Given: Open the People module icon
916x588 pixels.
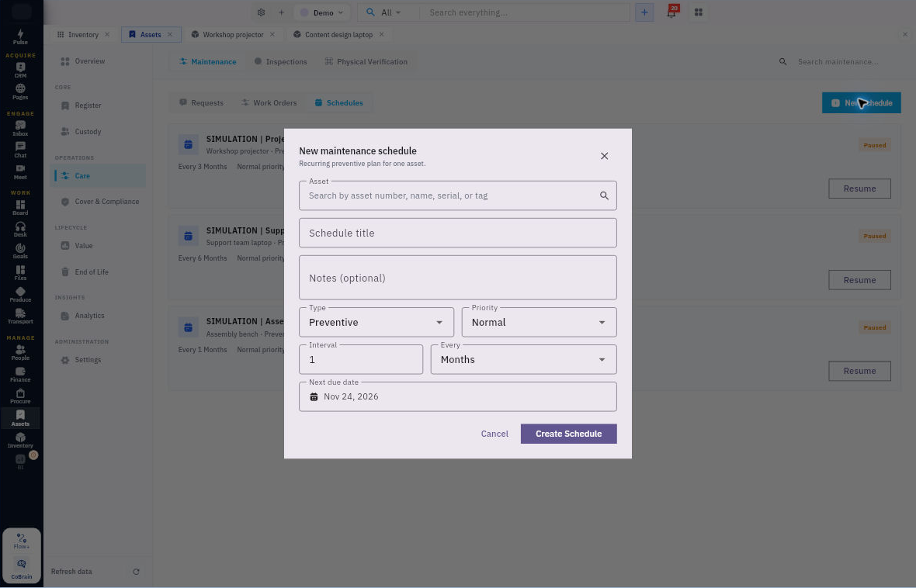Looking at the screenshot, I should click(20, 352).
